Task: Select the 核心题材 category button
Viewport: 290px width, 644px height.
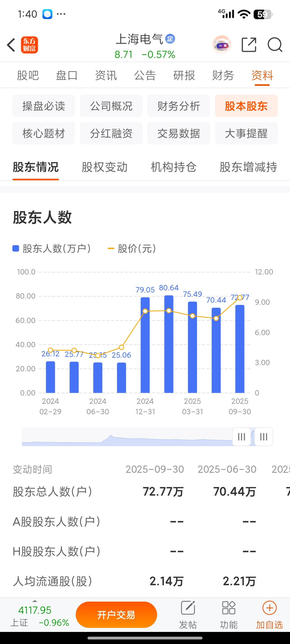Action: point(44,133)
